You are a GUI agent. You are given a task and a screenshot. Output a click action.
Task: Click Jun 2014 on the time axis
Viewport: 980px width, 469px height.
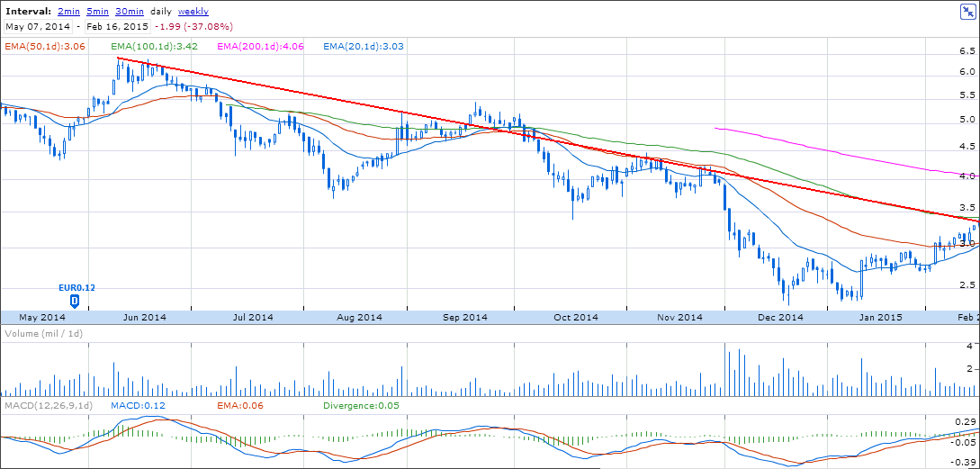point(144,317)
